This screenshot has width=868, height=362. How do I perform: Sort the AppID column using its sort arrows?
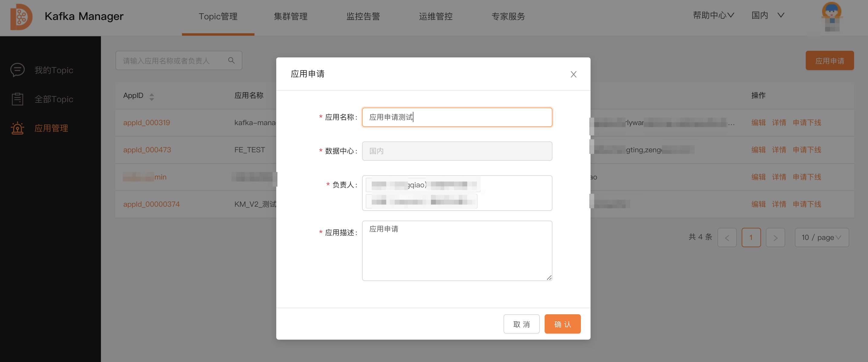[152, 96]
